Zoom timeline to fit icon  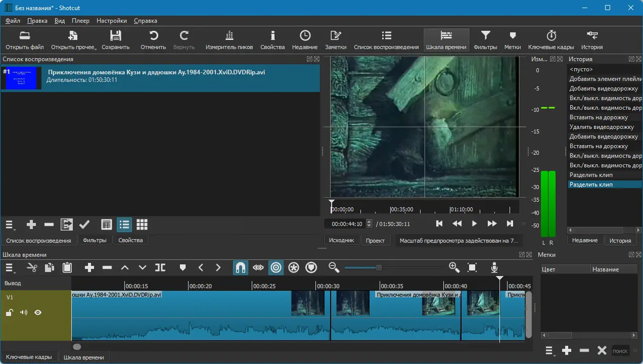pyautogui.click(x=472, y=267)
